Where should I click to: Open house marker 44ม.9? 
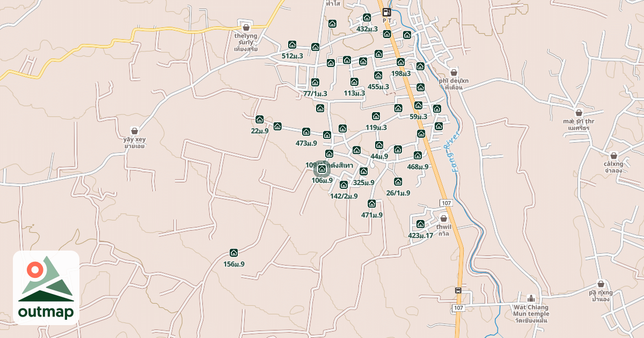[379, 145]
